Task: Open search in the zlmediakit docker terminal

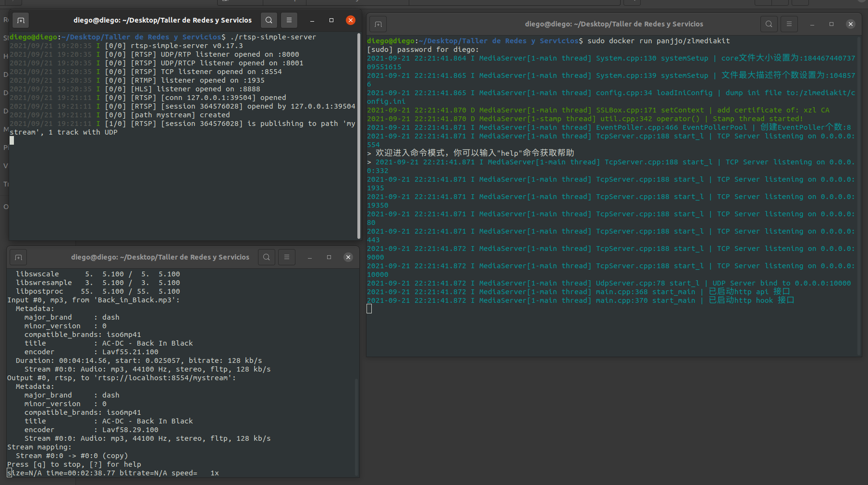Action: pyautogui.click(x=769, y=24)
